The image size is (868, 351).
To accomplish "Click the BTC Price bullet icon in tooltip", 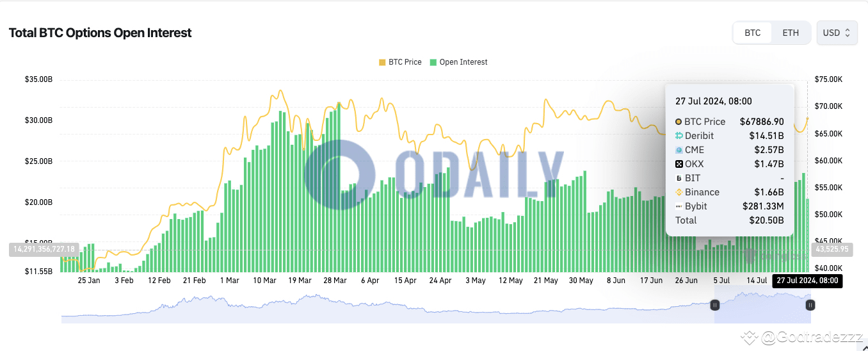I will coord(679,122).
